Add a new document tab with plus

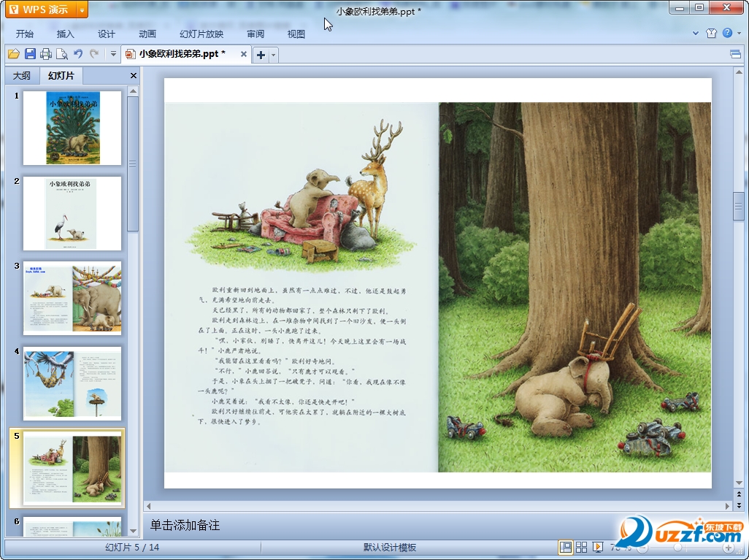tap(261, 55)
